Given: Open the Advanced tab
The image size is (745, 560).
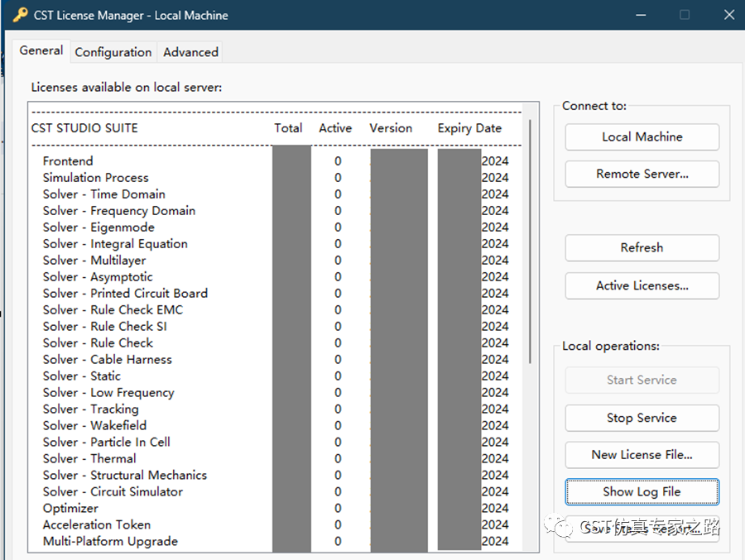Looking at the screenshot, I should (191, 52).
